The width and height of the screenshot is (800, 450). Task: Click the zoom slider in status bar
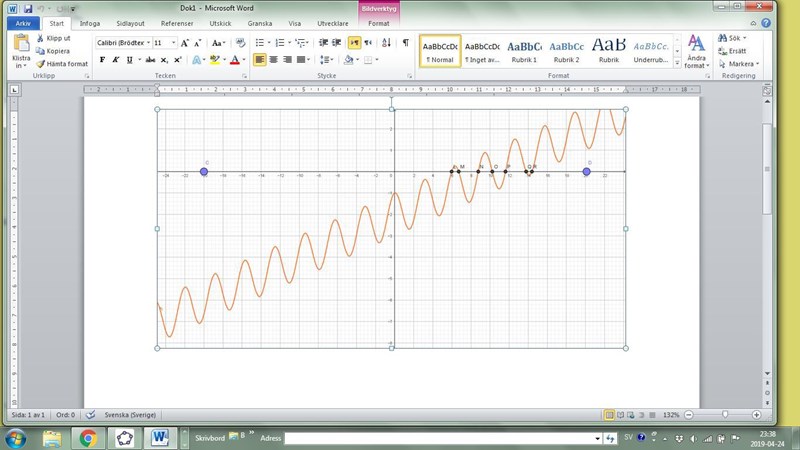point(725,414)
